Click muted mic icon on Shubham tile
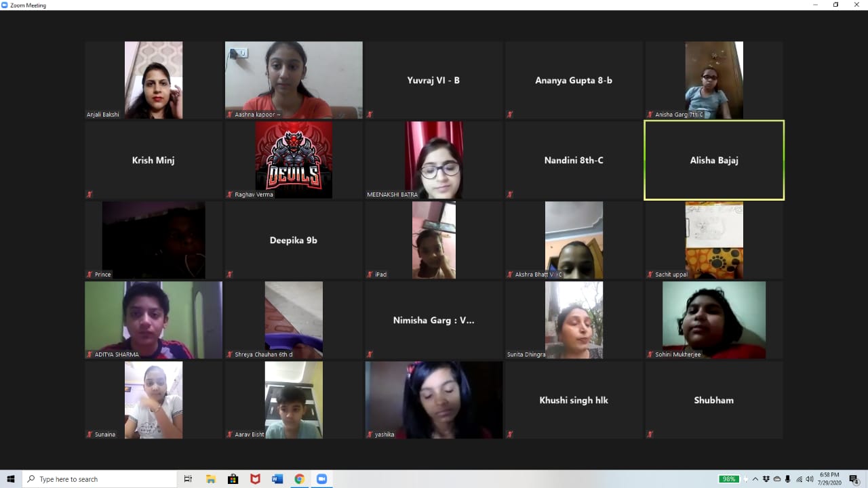The image size is (868, 488). tap(650, 434)
